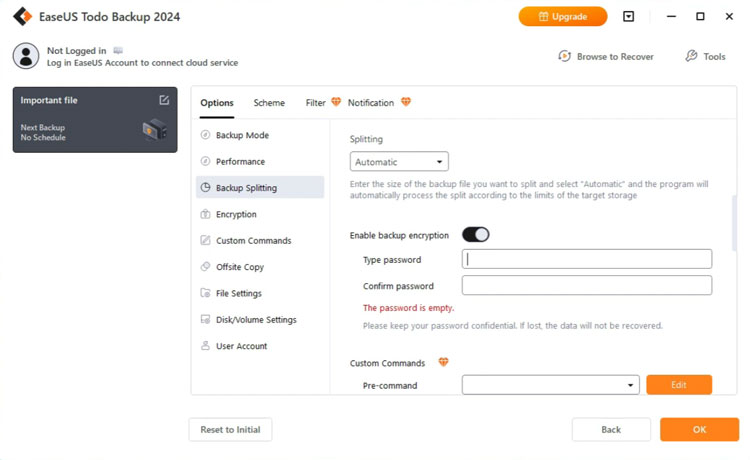The width and height of the screenshot is (750, 460).
Task: Click the Tools link
Action: [x=714, y=56]
